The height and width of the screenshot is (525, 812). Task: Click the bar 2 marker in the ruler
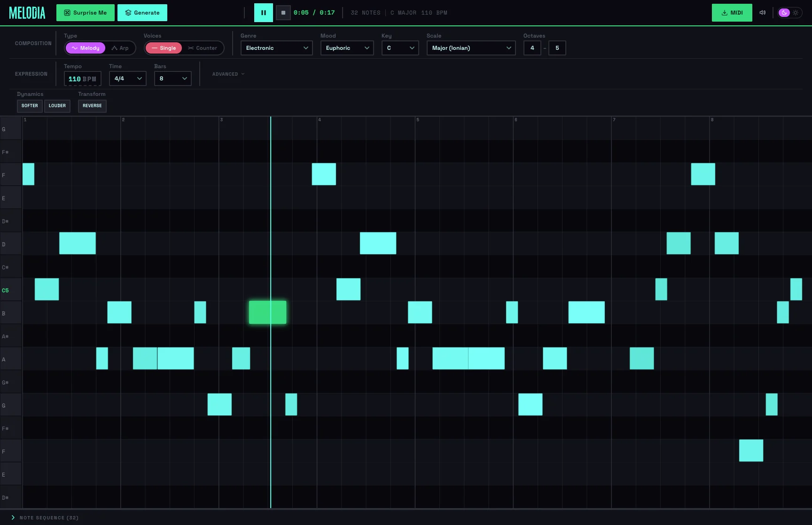(123, 120)
